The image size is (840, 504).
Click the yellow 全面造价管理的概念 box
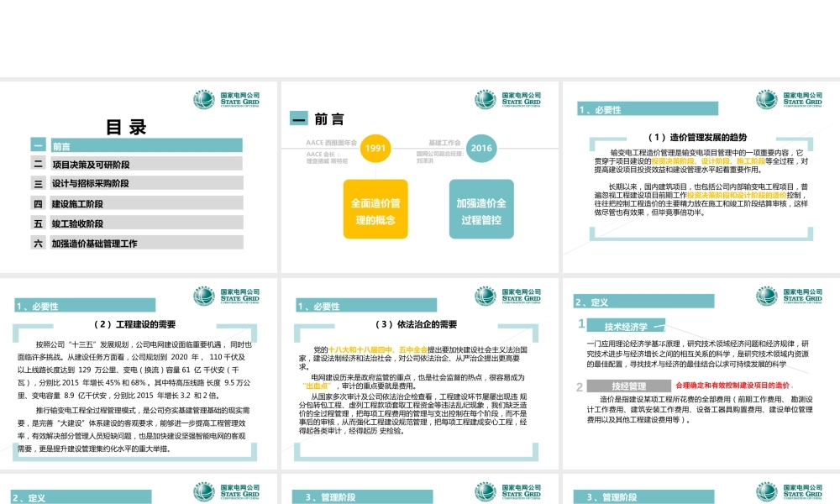click(x=375, y=210)
